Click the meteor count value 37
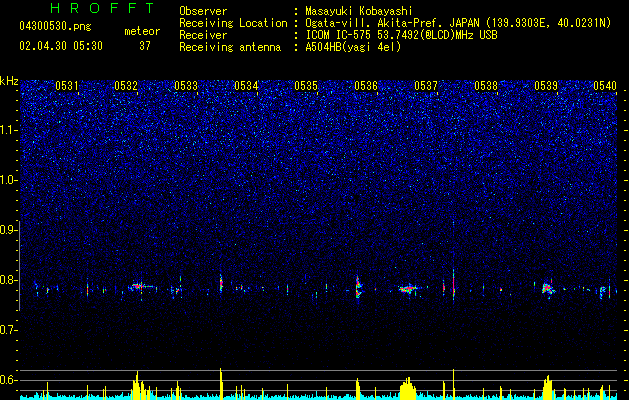This screenshot has width=629, height=400. 145,46
